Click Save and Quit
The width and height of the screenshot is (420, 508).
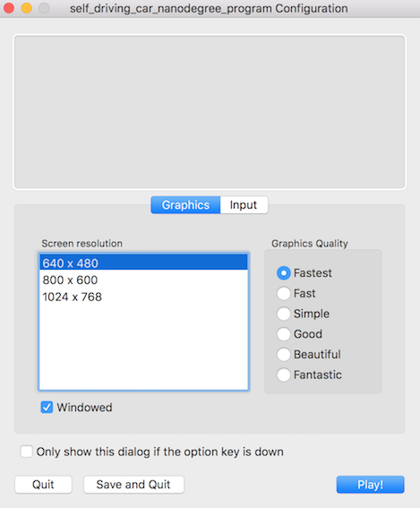click(133, 485)
